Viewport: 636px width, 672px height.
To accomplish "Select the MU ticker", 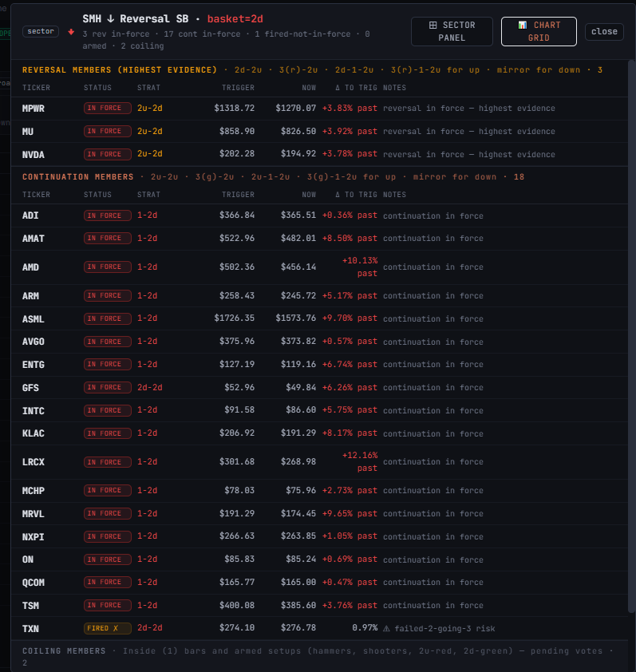I will pyautogui.click(x=28, y=132).
